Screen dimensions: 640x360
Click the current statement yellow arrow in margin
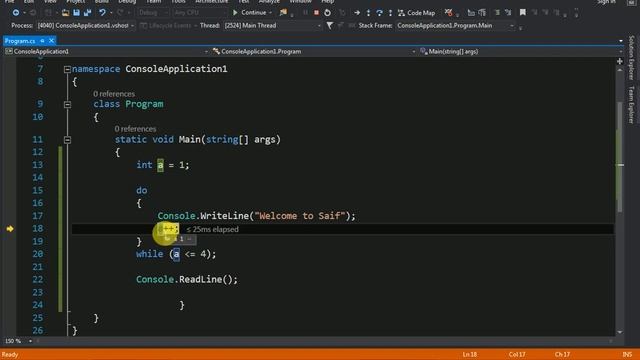[x=10, y=229]
